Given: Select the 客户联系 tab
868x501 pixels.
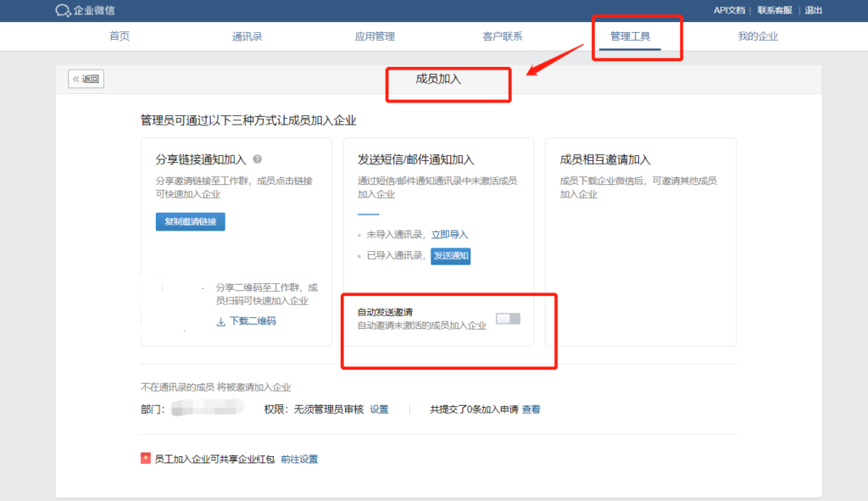Looking at the screenshot, I should (x=502, y=36).
